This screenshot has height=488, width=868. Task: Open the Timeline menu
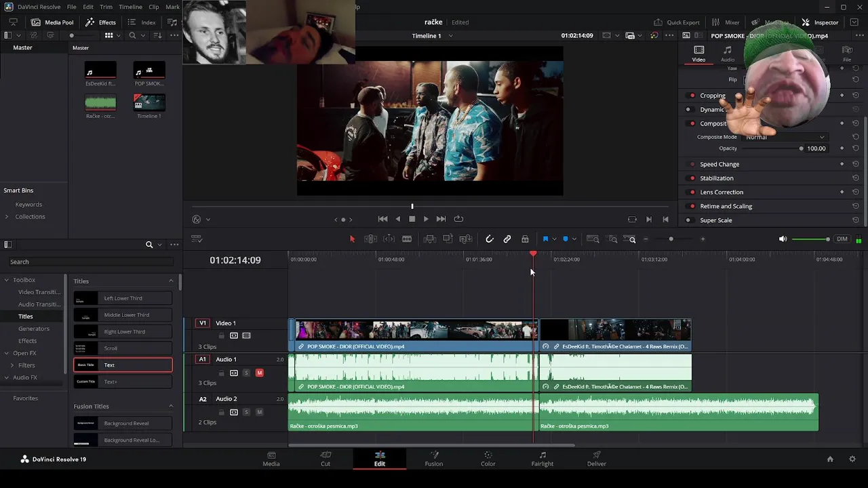(130, 7)
